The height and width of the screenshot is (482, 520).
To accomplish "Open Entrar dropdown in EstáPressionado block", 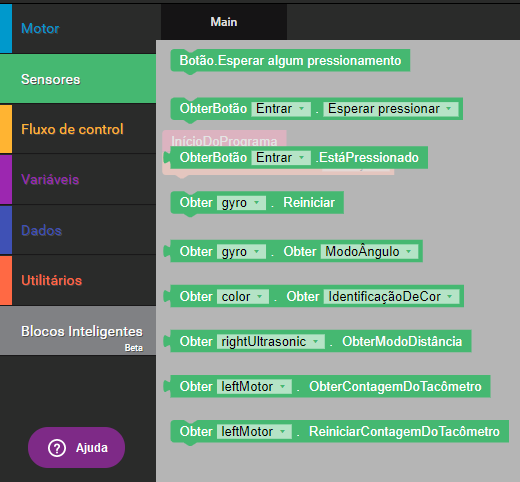I will coord(281,158).
